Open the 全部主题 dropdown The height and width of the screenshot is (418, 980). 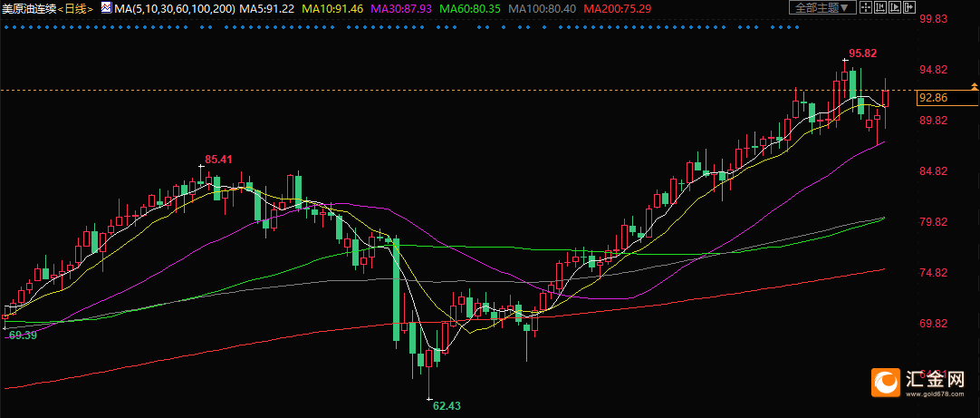click(822, 7)
